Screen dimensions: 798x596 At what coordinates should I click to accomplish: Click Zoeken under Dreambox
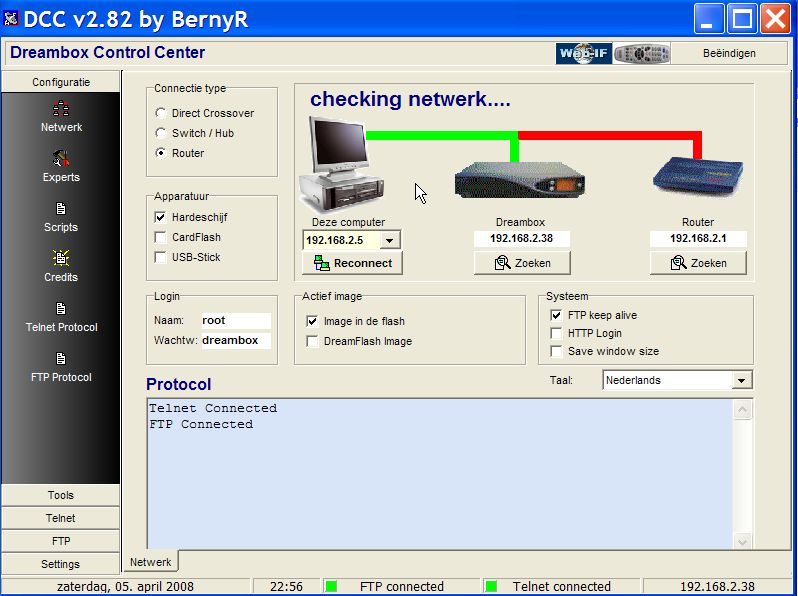[522, 263]
